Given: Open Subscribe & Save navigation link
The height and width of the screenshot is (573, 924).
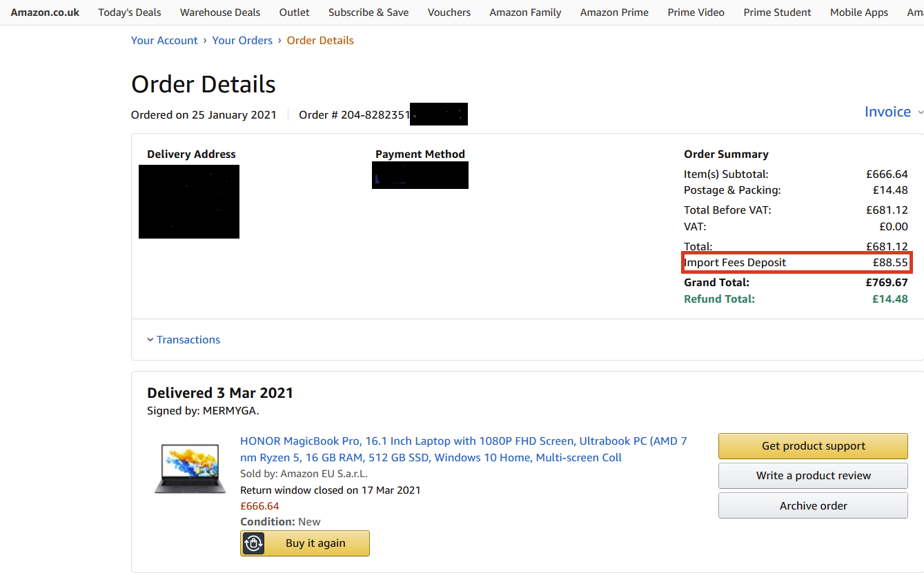Looking at the screenshot, I should point(368,12).
